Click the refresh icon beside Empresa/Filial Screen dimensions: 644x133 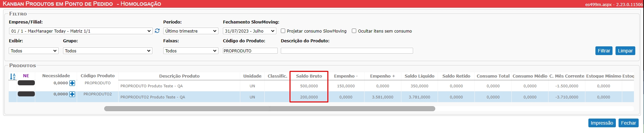(157, 31)
